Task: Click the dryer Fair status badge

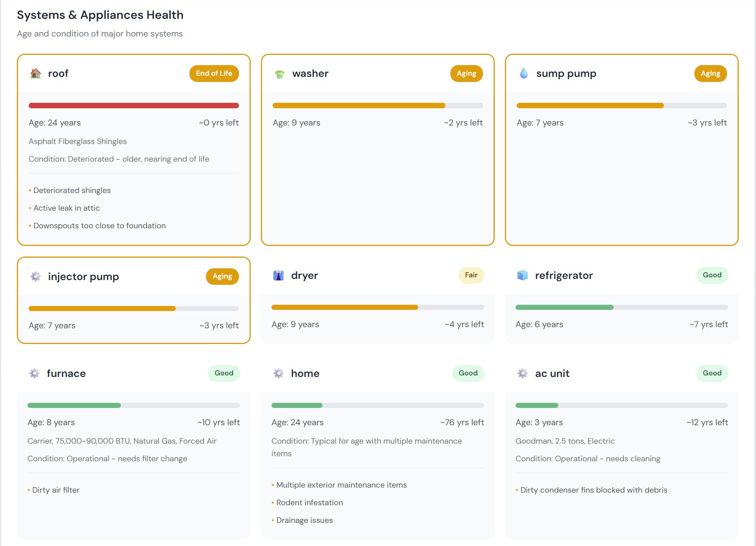Action: point(471,275)
